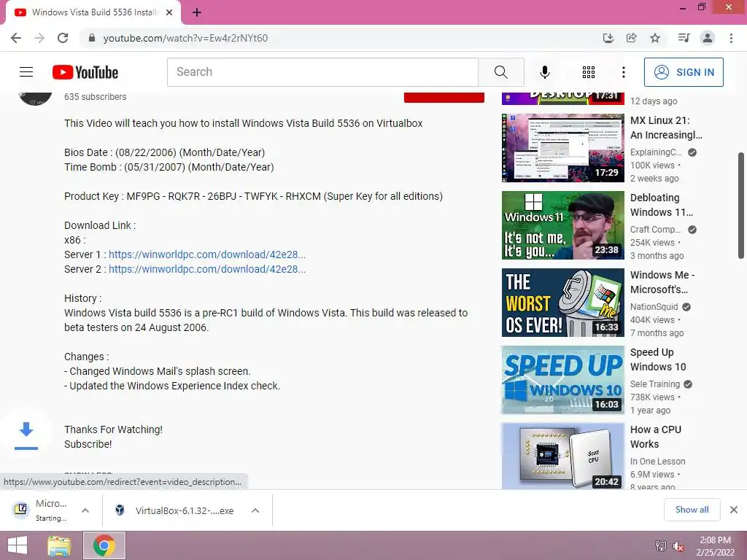Screen dimensions: 747x560
Task: Open Windows Me - Microsoft's video title
Action: point(662,282)
